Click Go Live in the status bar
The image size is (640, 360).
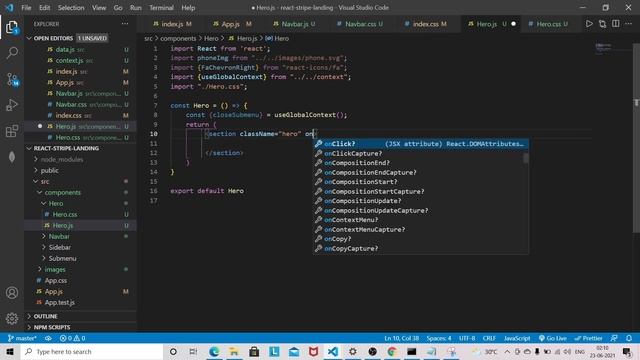coord(553,338)
